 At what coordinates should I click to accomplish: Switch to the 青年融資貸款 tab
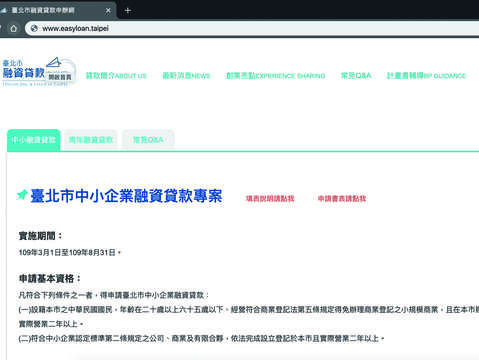point(91,140)
